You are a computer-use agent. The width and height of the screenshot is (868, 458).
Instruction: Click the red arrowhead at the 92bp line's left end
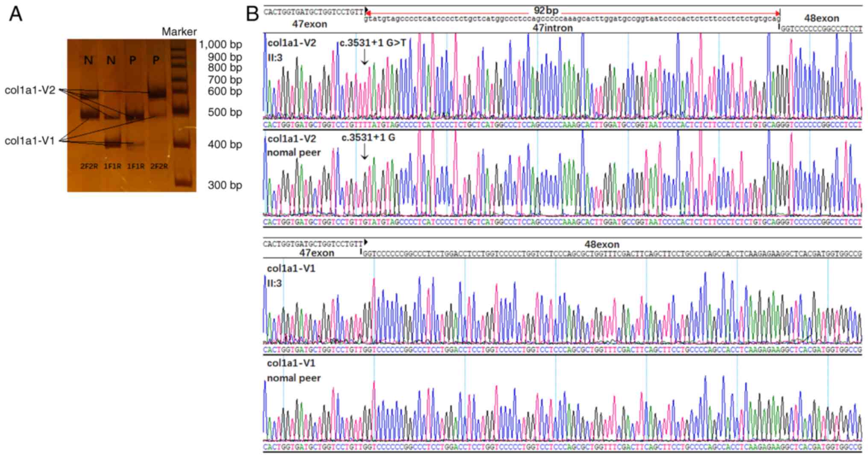(x=367, y=13)
